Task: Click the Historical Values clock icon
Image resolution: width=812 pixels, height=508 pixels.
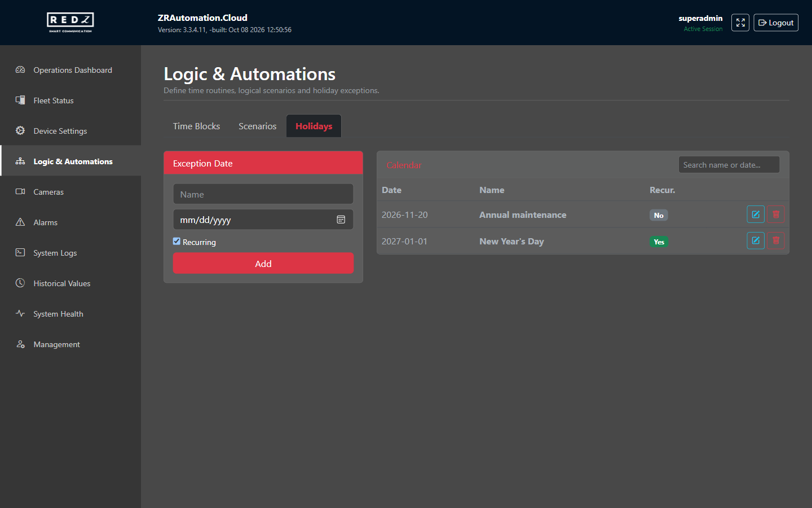Action: [x=20, y=283]
